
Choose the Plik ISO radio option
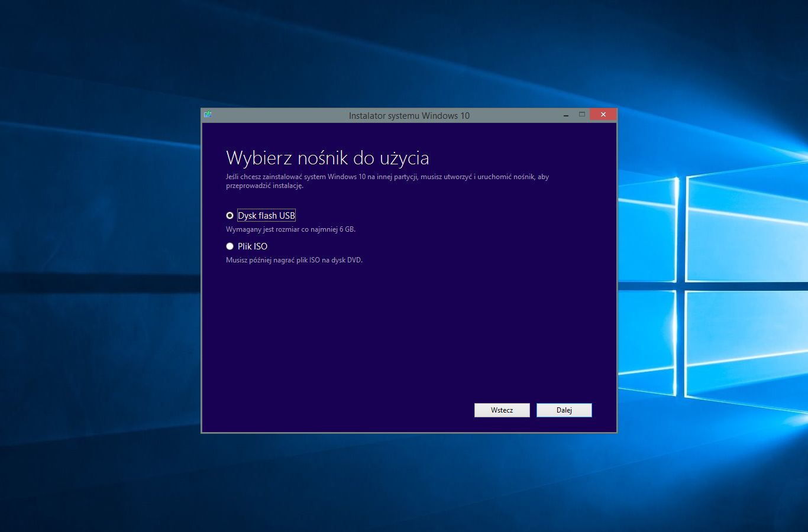pyautogui.click(x=230, y=246)
